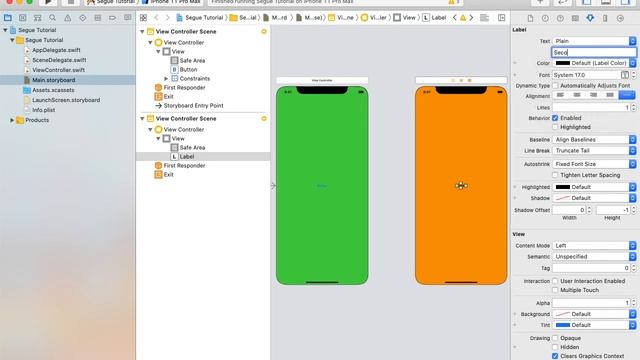Jump to next issue arrow

coord(471,18)
